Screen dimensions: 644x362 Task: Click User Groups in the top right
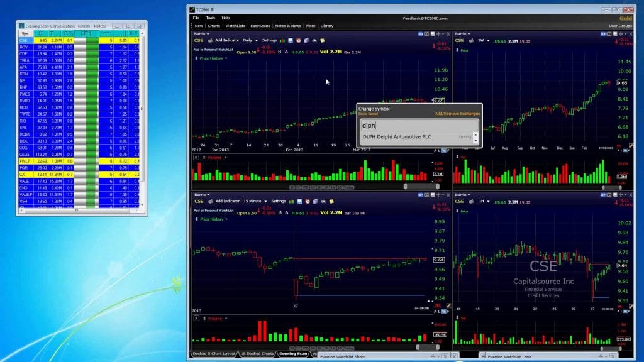click(x=620, y=26)
